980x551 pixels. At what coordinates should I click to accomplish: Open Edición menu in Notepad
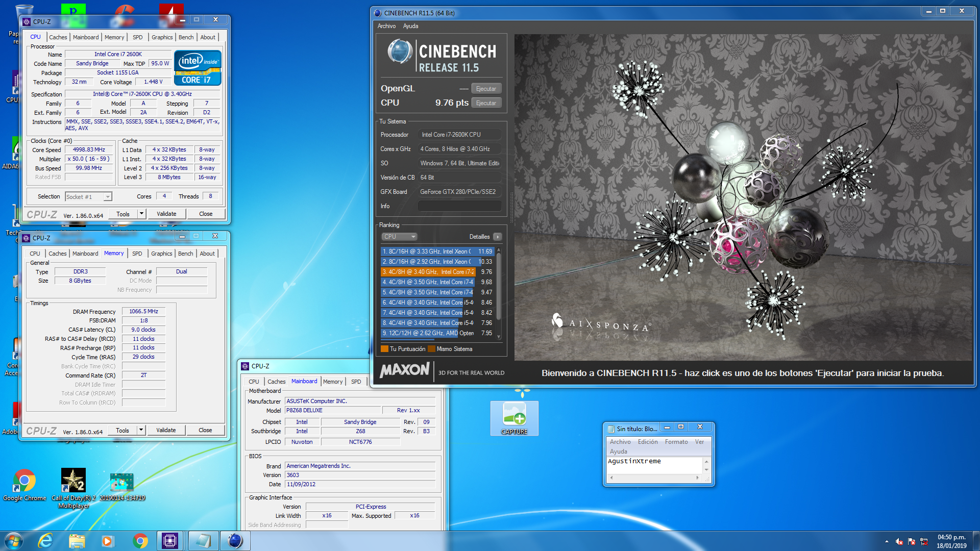648,442
